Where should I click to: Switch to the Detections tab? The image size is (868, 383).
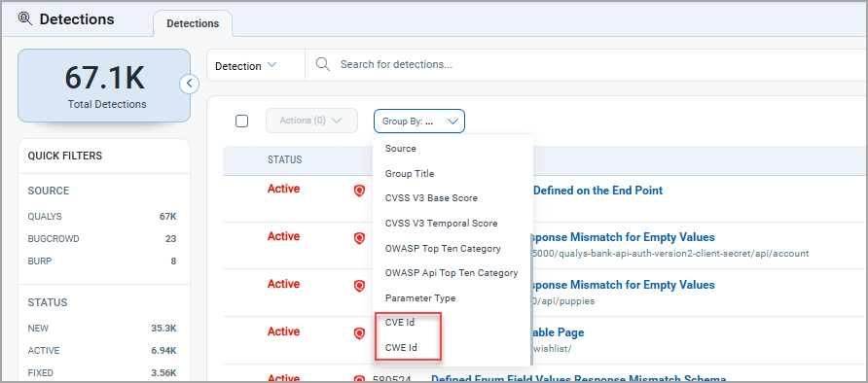(x=193, y=23)
